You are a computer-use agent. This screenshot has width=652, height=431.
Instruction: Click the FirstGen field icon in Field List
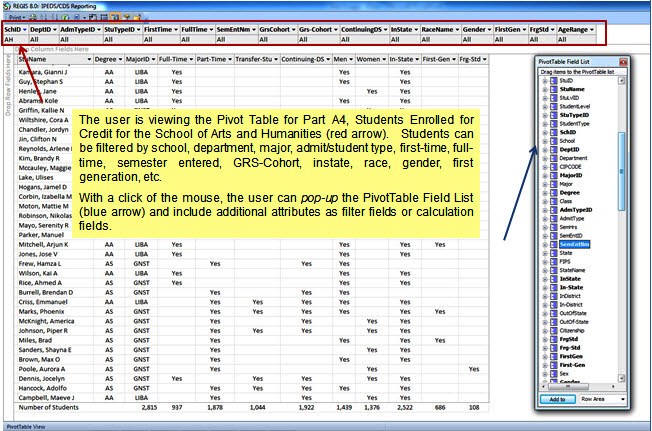click(x=554, y=356)
